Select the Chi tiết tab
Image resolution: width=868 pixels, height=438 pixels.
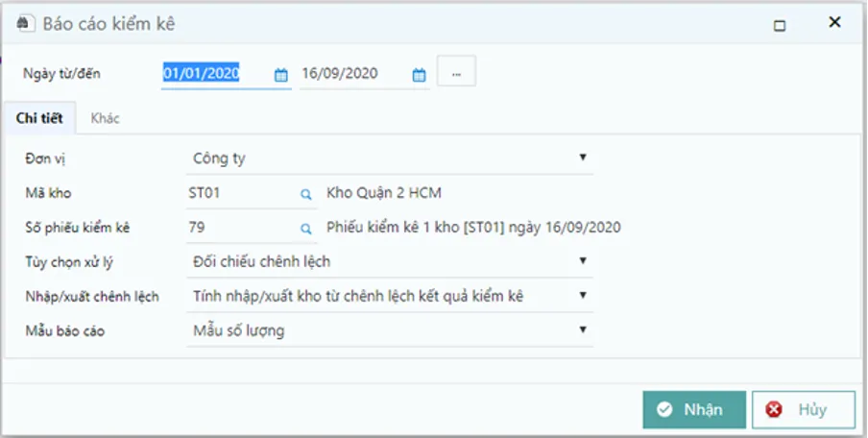click(39, 119)
